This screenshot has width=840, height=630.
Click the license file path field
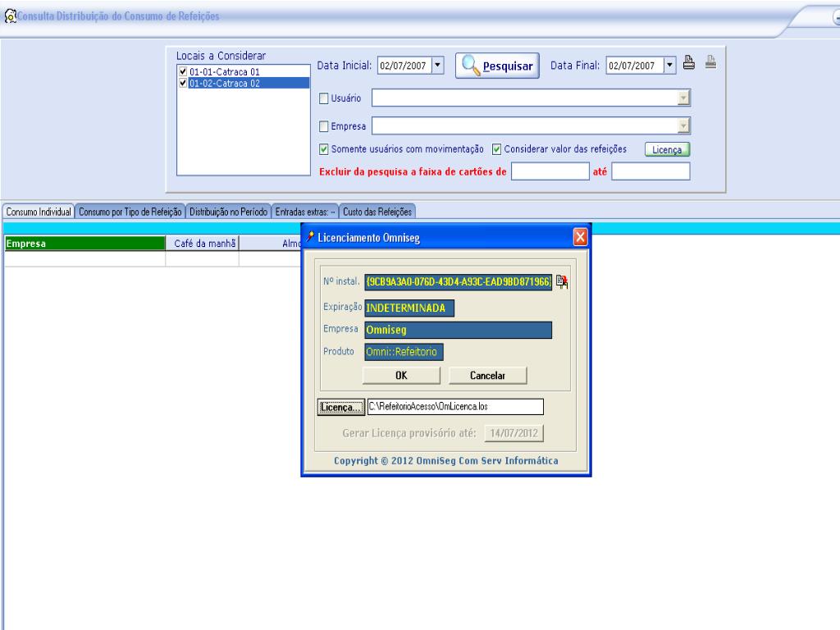tap(455, 407)
